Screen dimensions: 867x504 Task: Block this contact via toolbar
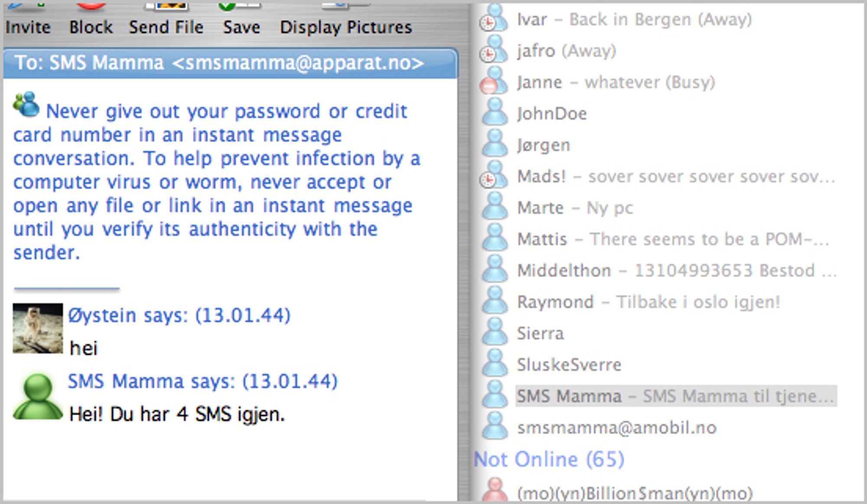[x=91, y=20]
